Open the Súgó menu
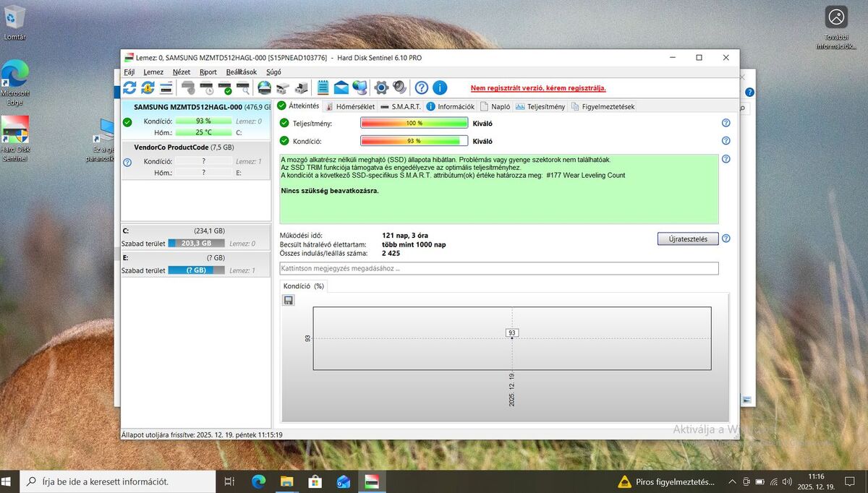Viewport: 868px width, 493px height. (x=274, y=72)
